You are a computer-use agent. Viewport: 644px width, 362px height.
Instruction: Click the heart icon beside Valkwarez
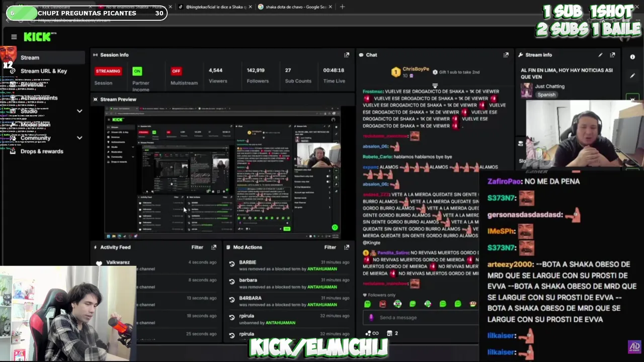(99, 263)
